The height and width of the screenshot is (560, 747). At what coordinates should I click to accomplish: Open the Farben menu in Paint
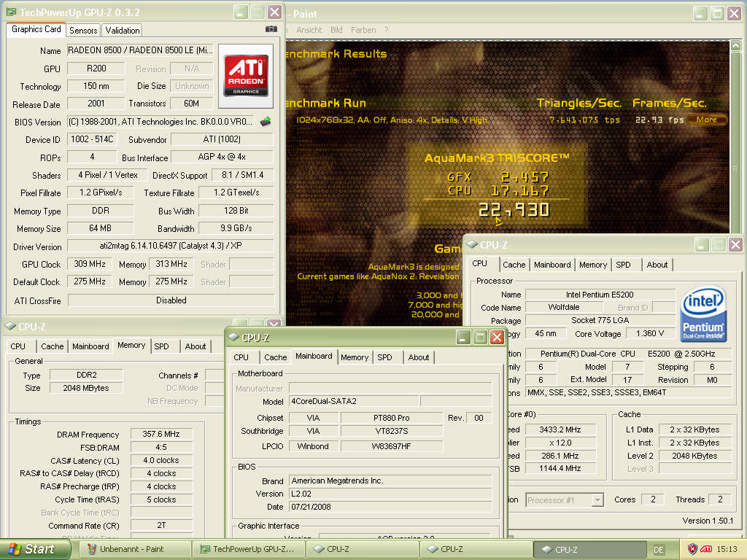point(363,29)
